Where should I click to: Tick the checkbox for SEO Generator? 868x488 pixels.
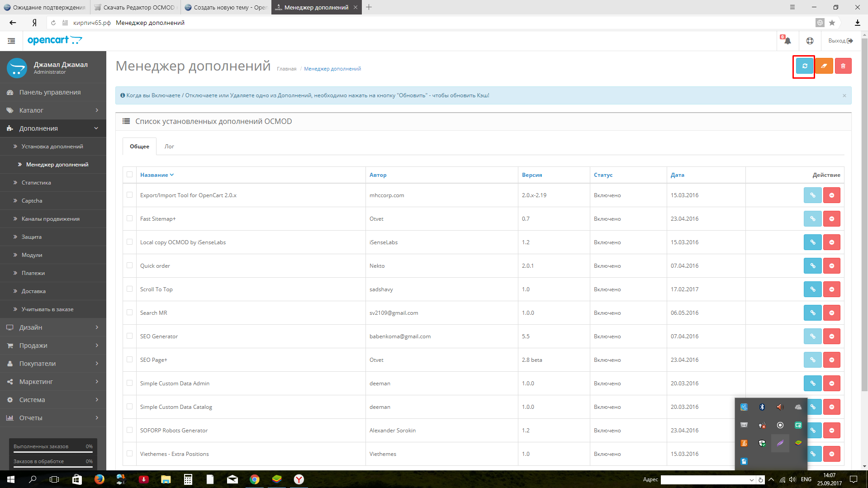coord(130,336)
